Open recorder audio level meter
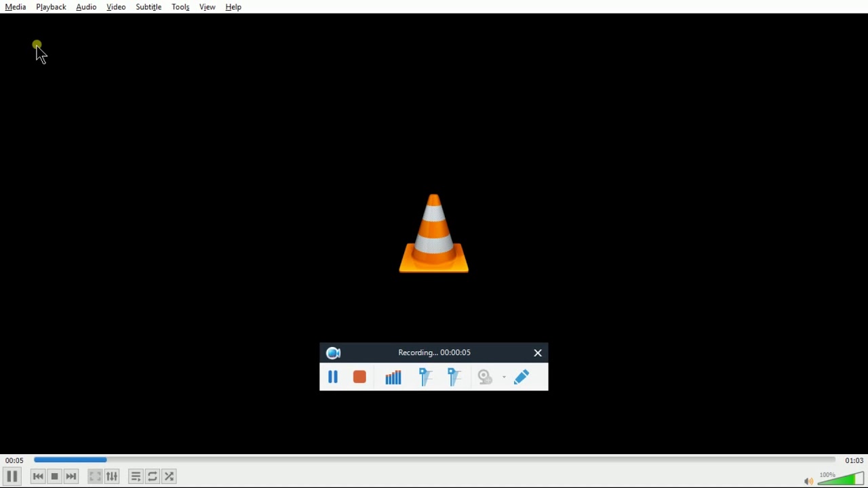 click(x=393, y=377)
